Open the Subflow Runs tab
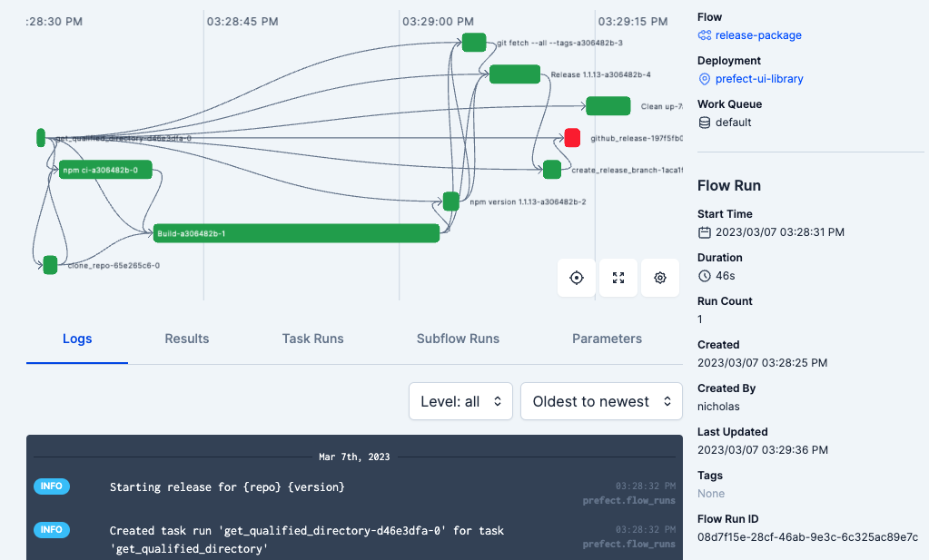 point(458,339)
